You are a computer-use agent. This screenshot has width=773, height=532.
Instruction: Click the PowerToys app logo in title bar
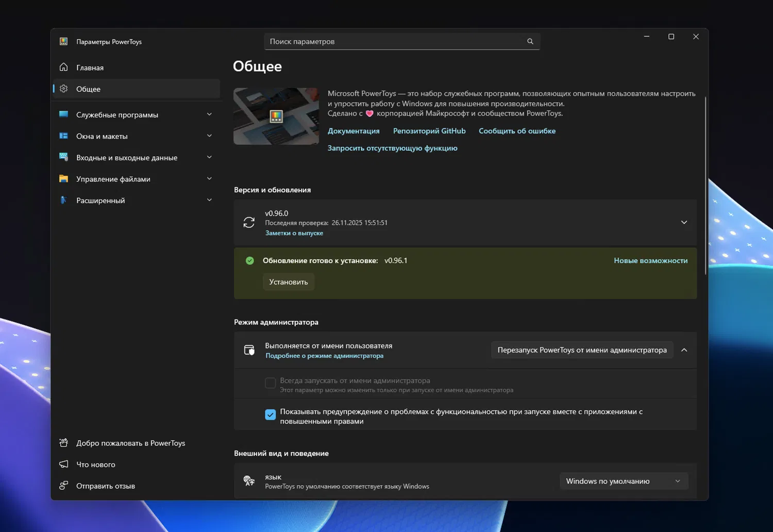63,41
